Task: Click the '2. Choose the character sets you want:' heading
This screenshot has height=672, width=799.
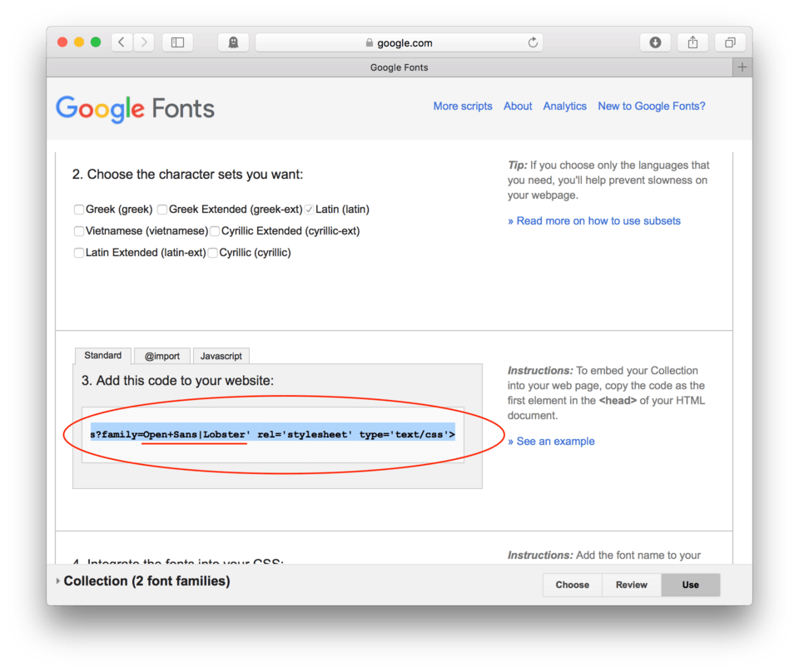Action: tap(187, 175)
